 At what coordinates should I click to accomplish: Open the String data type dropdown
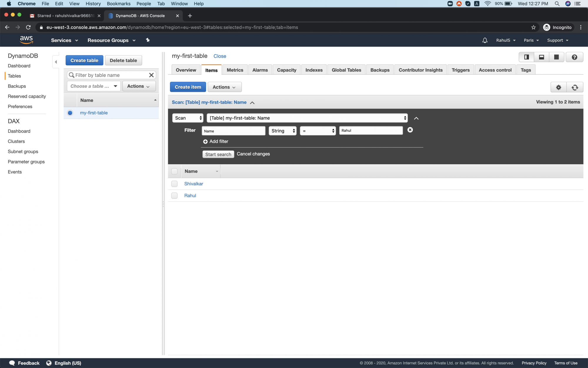point(282,131)
